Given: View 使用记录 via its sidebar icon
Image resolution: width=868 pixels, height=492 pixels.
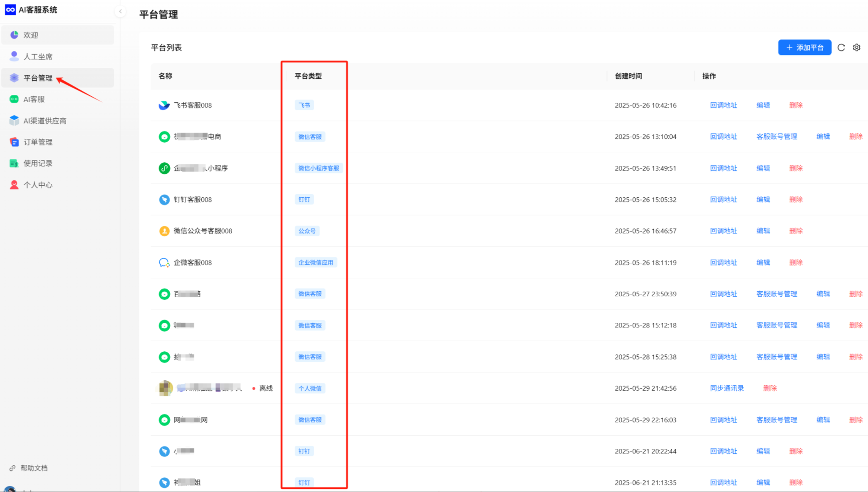Looking at the screenshot, I should (14, 163).
